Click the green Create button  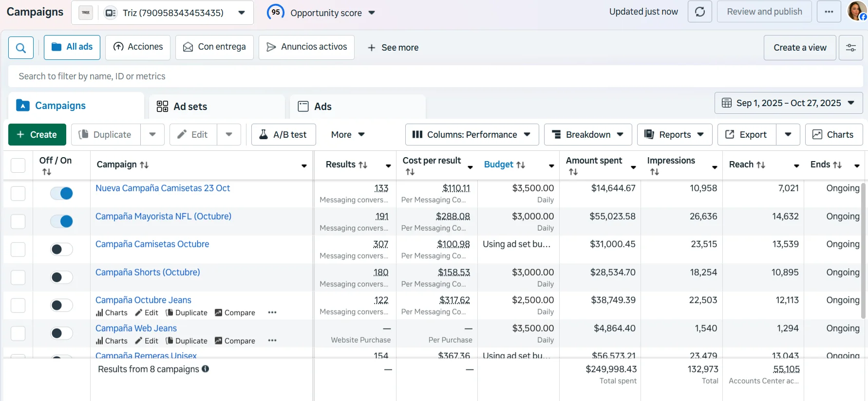tap(37, 134)
